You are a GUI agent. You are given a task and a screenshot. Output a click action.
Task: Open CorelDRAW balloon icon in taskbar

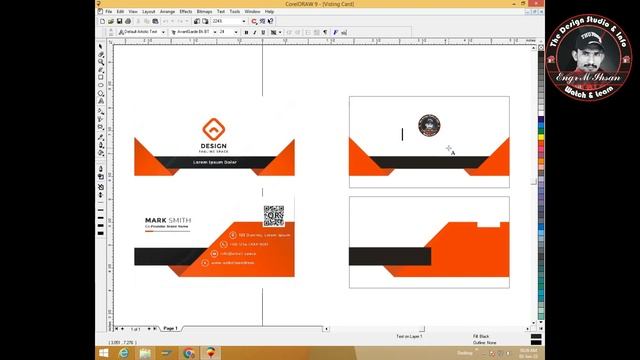click(x=211, y=353)
